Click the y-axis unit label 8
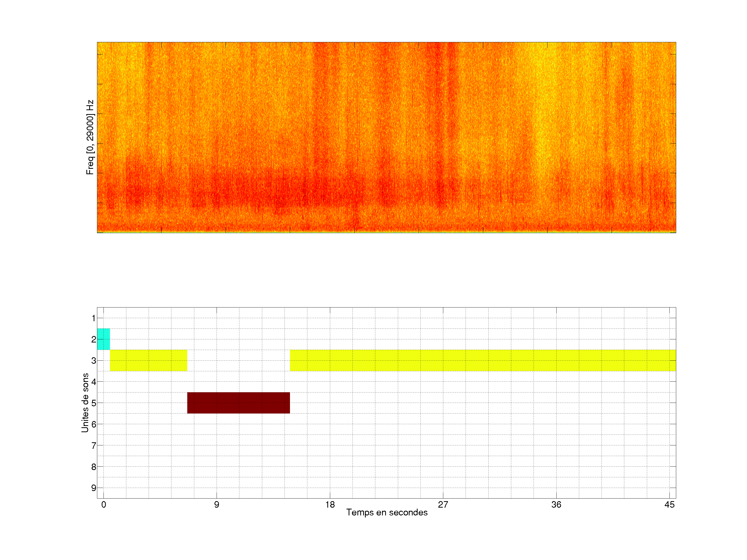This screenshot has height=560, width=747. click(x=94, y=467)
